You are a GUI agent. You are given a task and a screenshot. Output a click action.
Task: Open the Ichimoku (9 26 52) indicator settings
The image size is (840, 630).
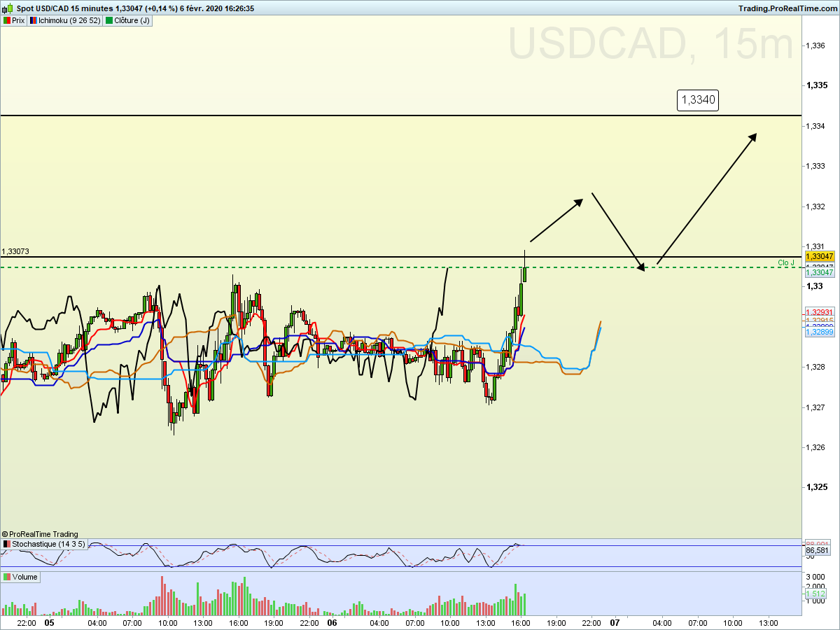(x=65, y=20)
